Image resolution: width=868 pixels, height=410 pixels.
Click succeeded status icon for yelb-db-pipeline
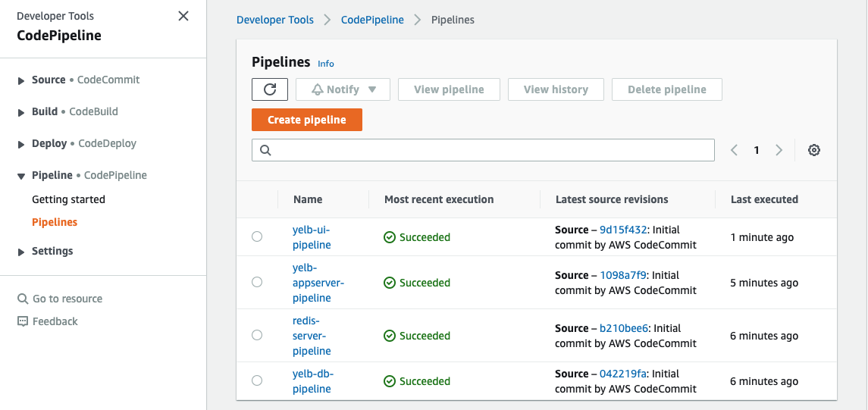coord(390,381)
